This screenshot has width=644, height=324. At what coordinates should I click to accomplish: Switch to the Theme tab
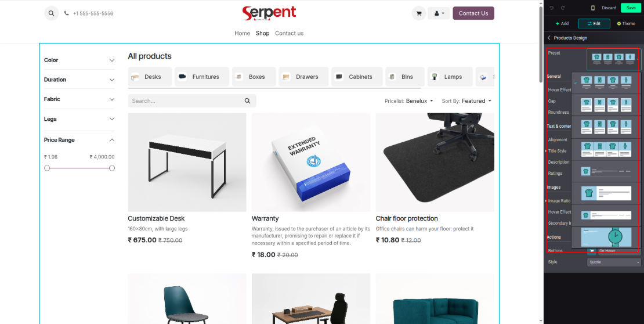point(626,23)
